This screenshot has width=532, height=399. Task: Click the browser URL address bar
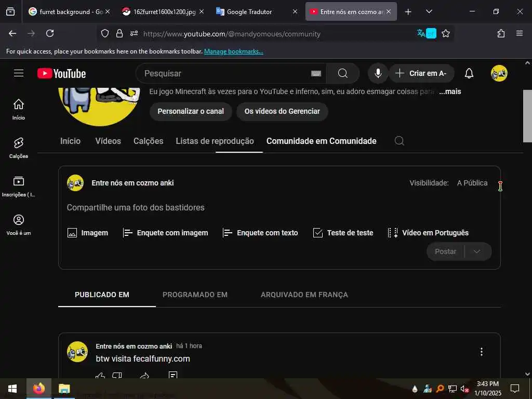[232, 34]
